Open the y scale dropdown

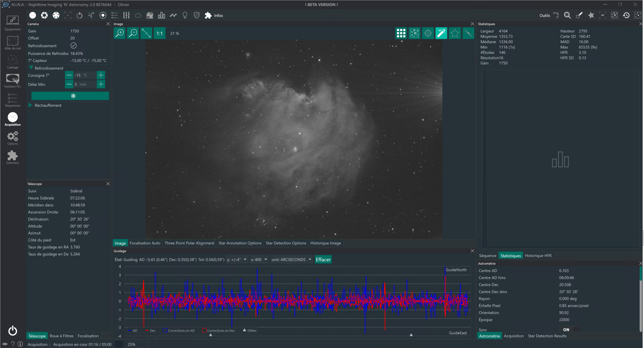(x=237, y=260)
